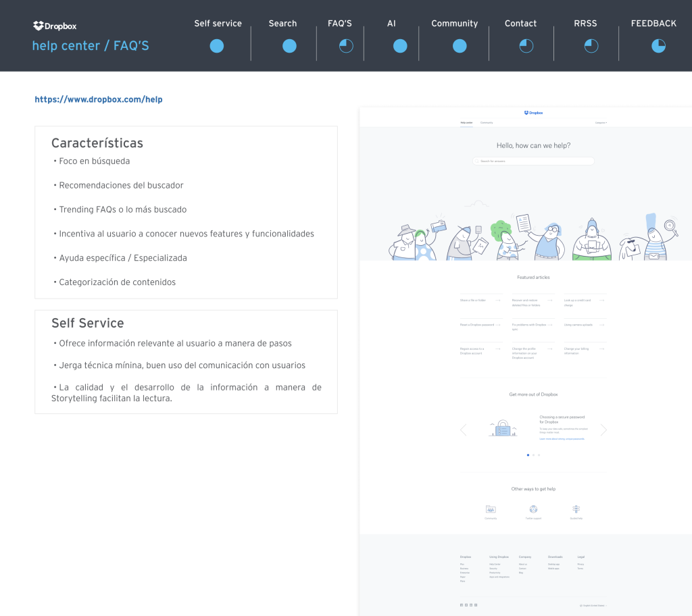692x616 pixels.
Task: Click the About us footer link
Action: pos(523,565)
